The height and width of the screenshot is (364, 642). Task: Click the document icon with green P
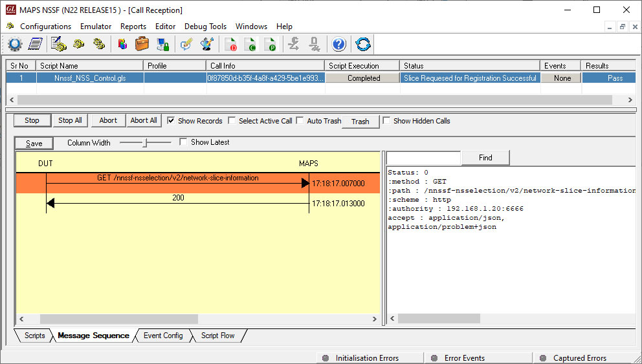[270, 44]
